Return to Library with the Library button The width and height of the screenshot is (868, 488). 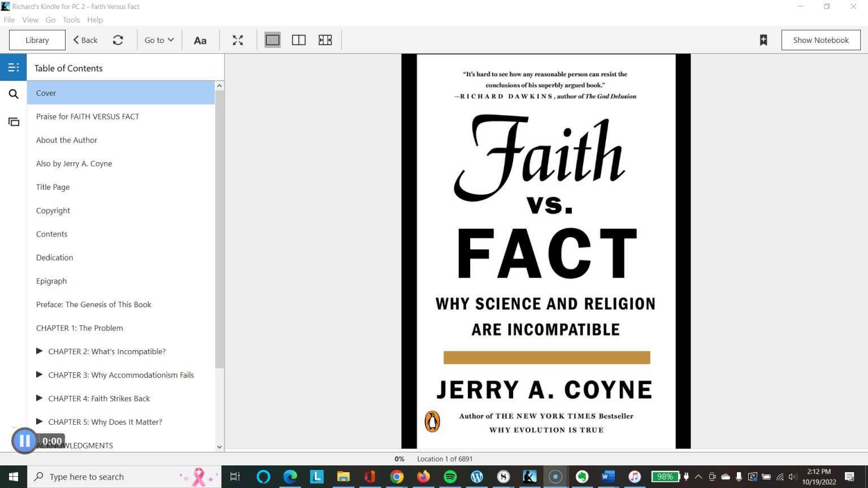(37, 40)
